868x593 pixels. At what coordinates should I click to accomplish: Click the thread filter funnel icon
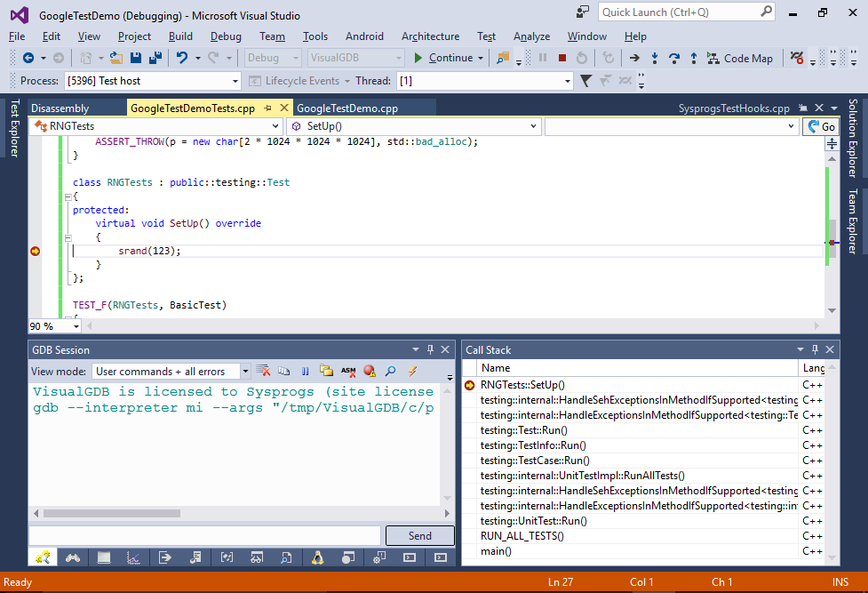tap(585, 81)
